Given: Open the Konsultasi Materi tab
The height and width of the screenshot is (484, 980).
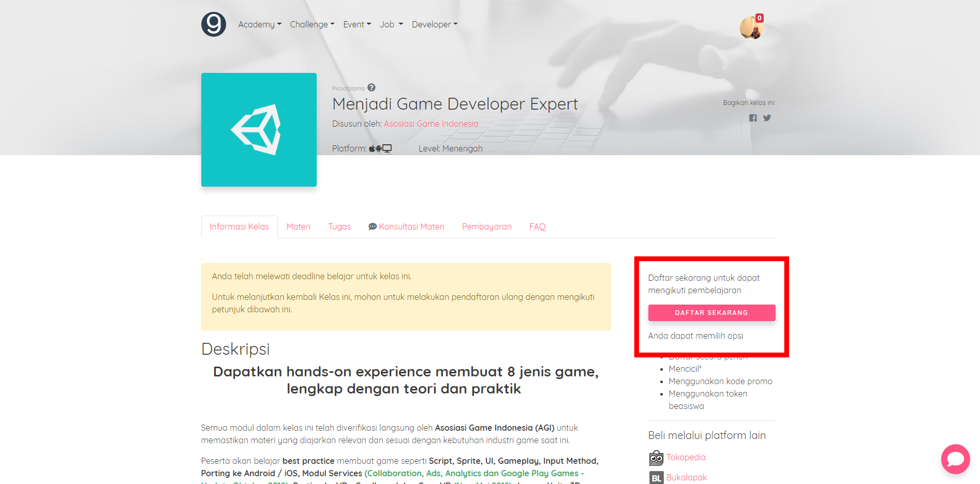Looking at the screenshot, I should point(406,226).
